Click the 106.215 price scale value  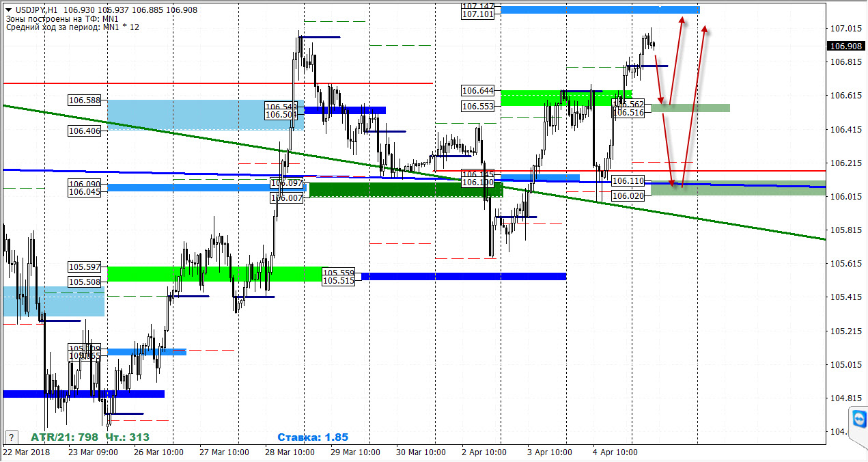coord(845,163)
